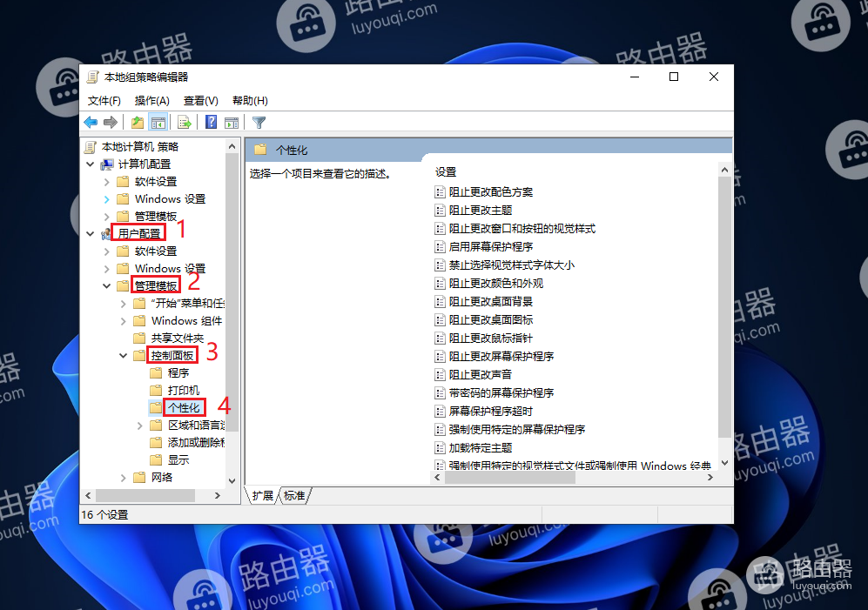The width and height of the screenshot is (868, 610).
Task: Click the tree pane up scroll arrow
Action: (x=232, y=147)
